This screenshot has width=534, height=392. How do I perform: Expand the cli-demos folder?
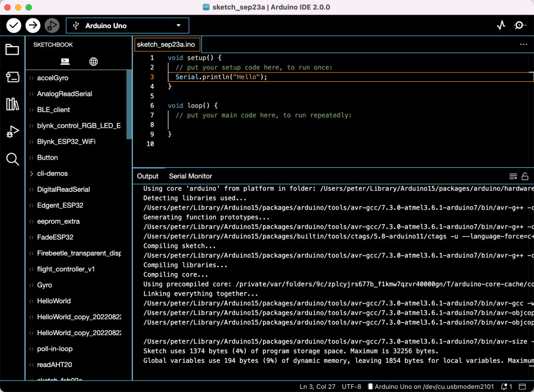click(x=31, y=174)
